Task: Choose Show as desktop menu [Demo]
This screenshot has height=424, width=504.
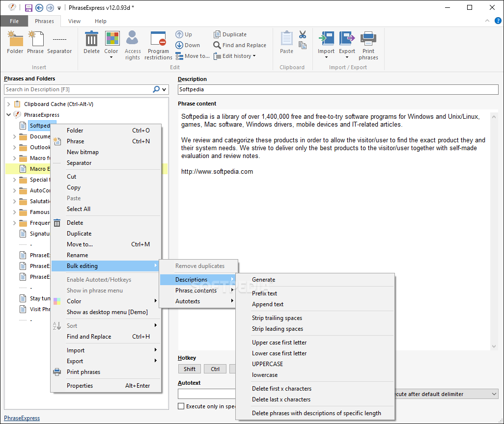Action: [x=106, y=312]
